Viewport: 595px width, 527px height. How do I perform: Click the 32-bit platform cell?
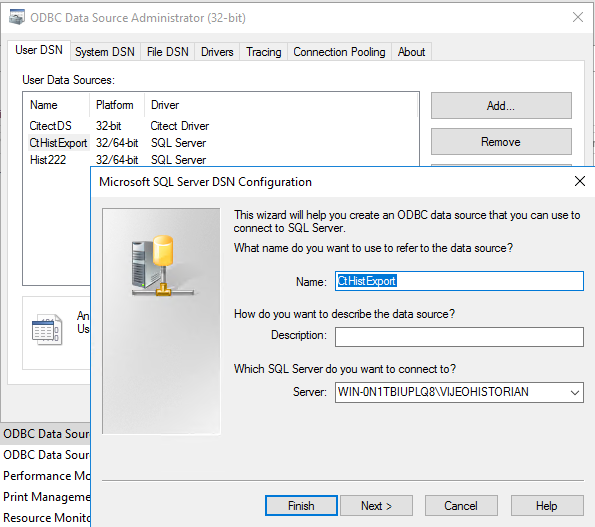coord(109,126)
